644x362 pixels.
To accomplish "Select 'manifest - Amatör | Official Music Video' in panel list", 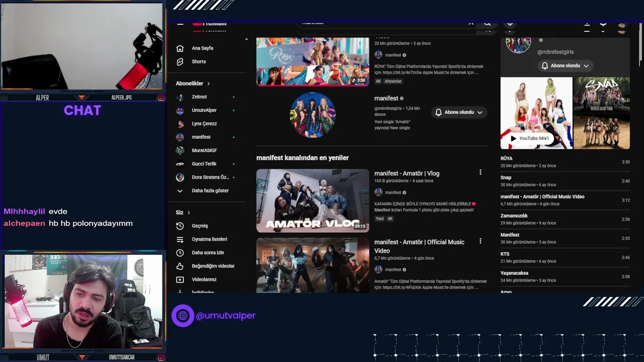I will click(565, 200).
